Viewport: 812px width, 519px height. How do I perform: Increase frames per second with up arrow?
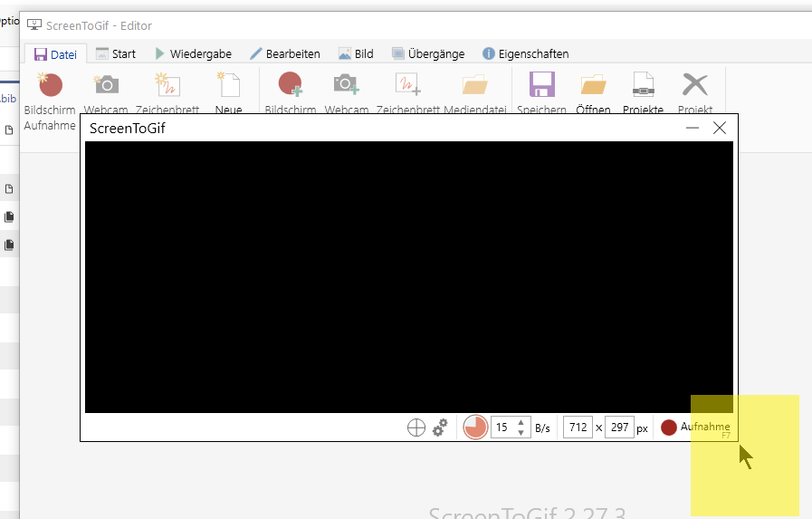(521, 423)
